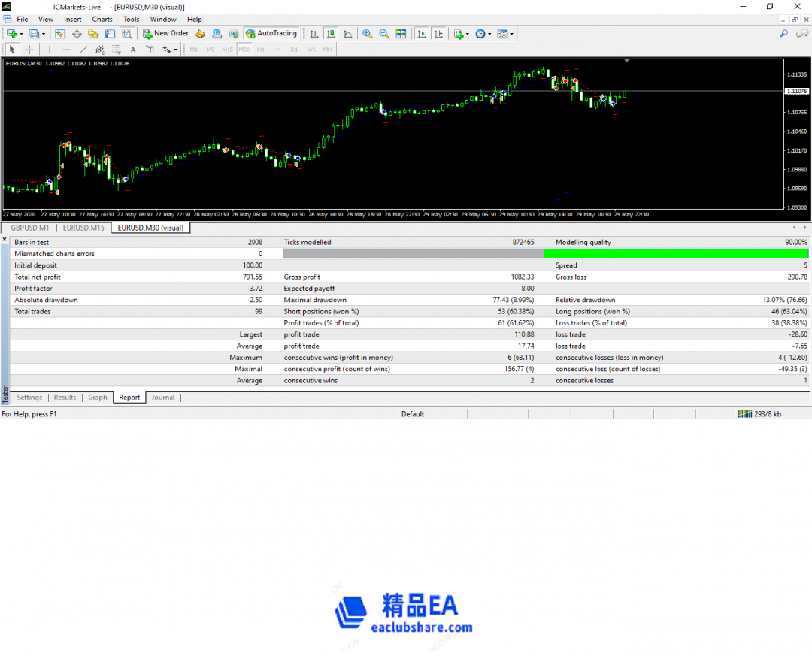Viewport: 812px width, 656px height.
Task: Open the Arrows tool dropdown
Action: [x=175, y=49]
